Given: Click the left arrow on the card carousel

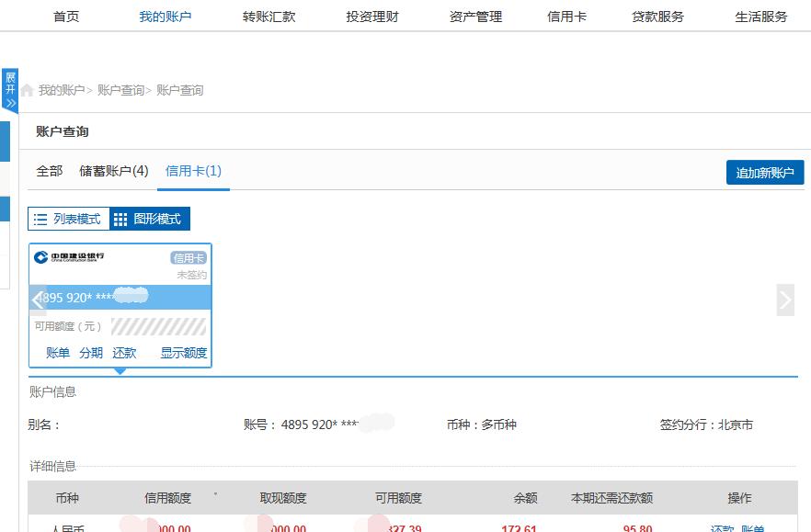Looking at the screenshot, I should click(37, 300).
